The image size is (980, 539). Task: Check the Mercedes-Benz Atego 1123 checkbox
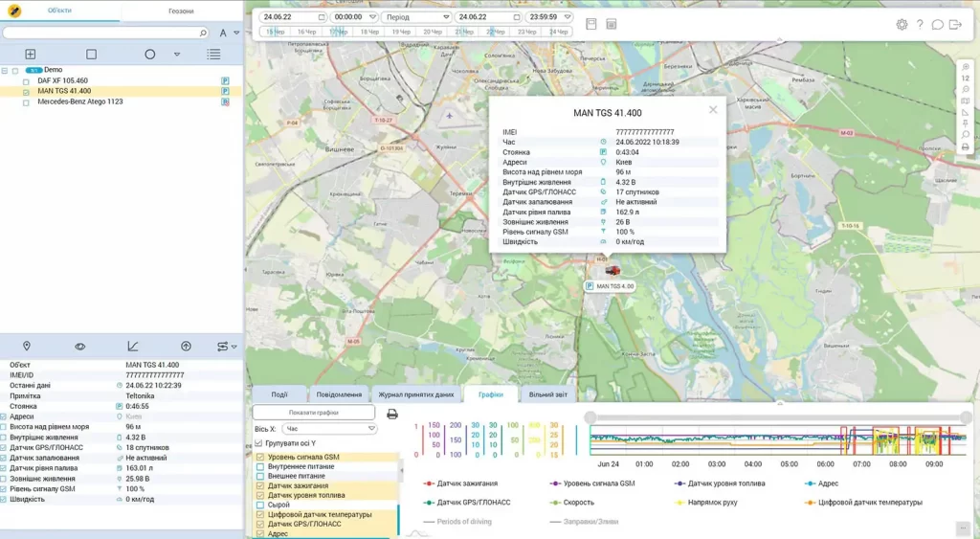[x=26, y=102]
